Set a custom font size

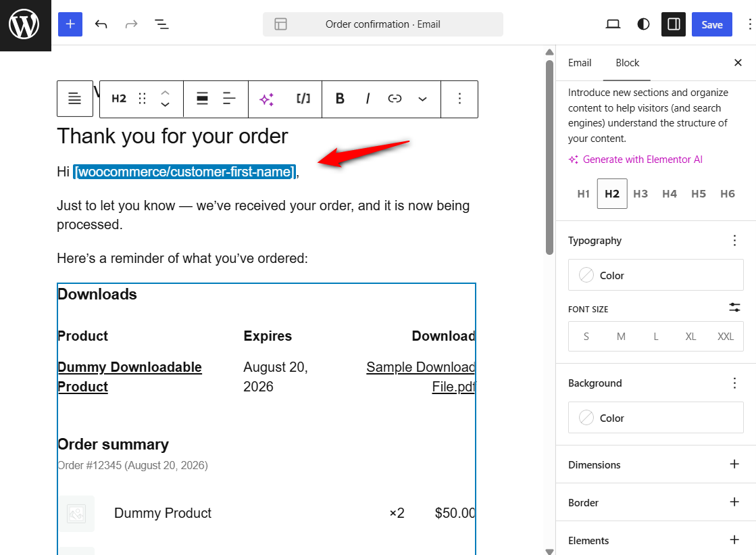pos(734,308)
